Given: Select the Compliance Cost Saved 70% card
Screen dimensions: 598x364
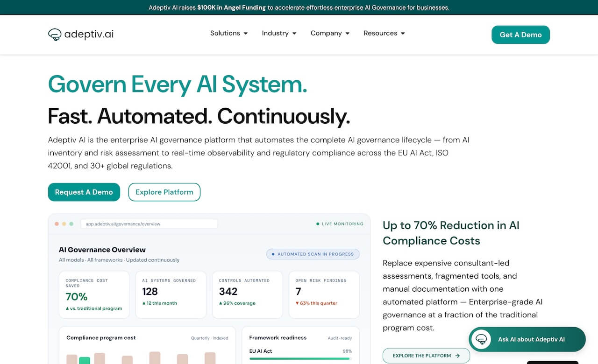Looking at the screenshot, I should 94,295.
